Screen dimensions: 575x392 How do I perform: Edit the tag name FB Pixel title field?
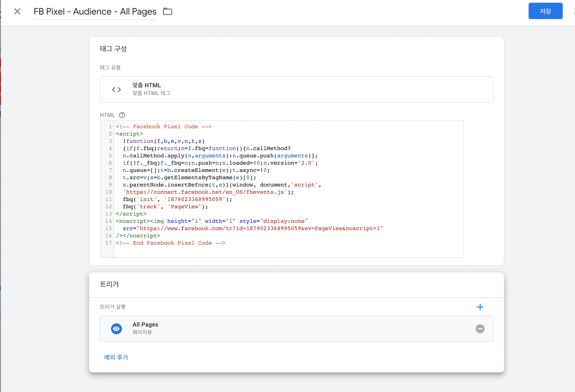click(95, 12)
